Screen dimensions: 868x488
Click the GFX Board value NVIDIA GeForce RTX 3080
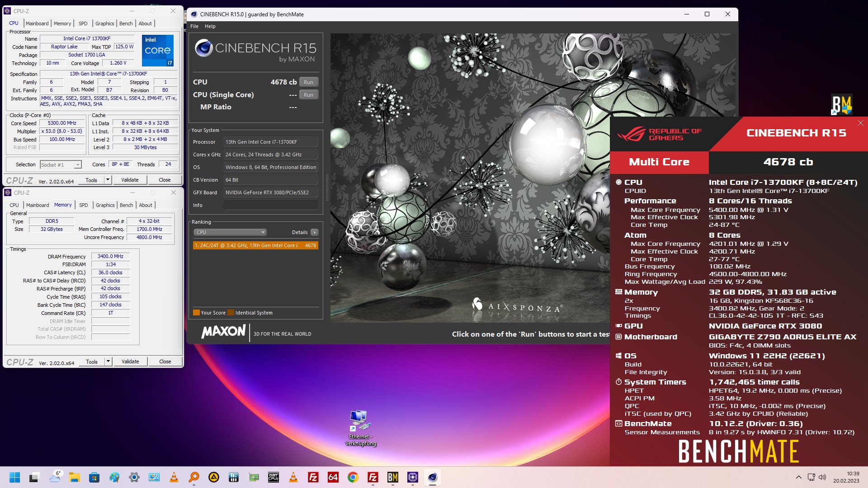coord(271,192)
